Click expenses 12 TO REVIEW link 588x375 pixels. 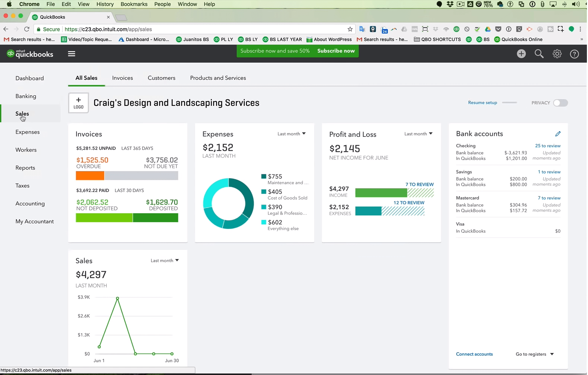pyautogui.click(x=409, y=203)
